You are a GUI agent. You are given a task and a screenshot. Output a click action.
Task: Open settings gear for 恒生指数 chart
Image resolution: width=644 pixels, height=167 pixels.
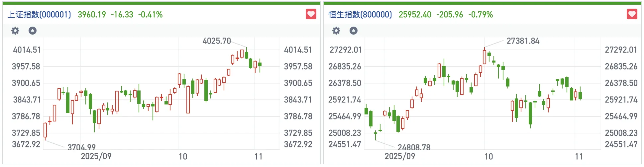pos(336,31)
